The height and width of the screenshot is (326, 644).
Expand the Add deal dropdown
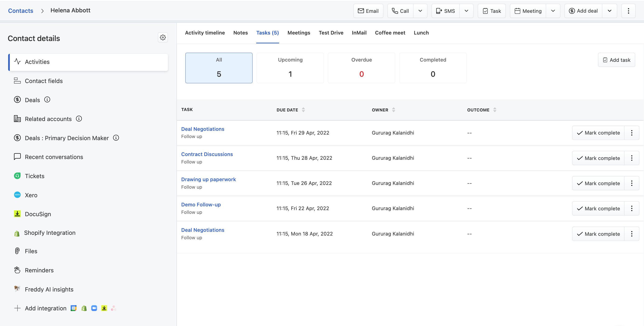[610, 11]
